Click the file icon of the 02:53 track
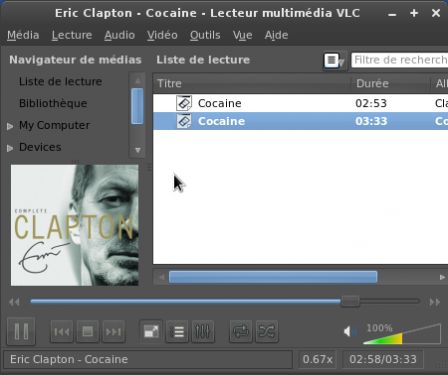Viewport: 448px width, 375px height. click(x=184, y=103)
